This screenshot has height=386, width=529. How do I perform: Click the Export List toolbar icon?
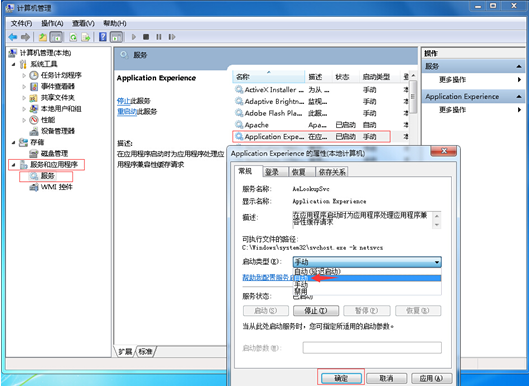[x=86, y=37]
